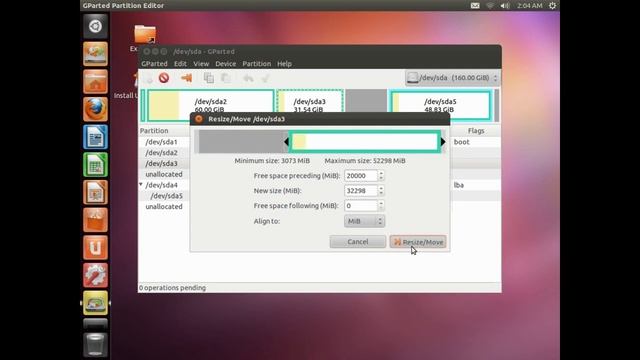Select the /dev/sda5 row in partition list
640x360 pixels.
pos(167,196)
